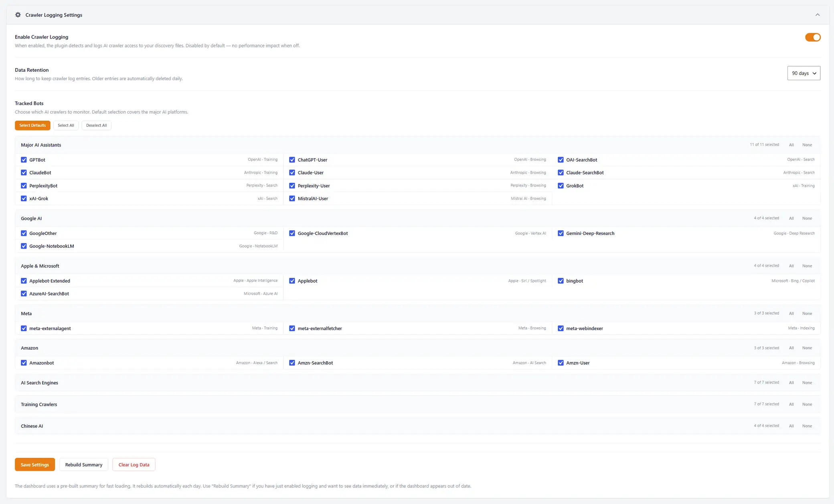Image resolution: width=834 pixels, height=504 pixels.
Task: Click None in the Meta group
Action: point(807,314)
